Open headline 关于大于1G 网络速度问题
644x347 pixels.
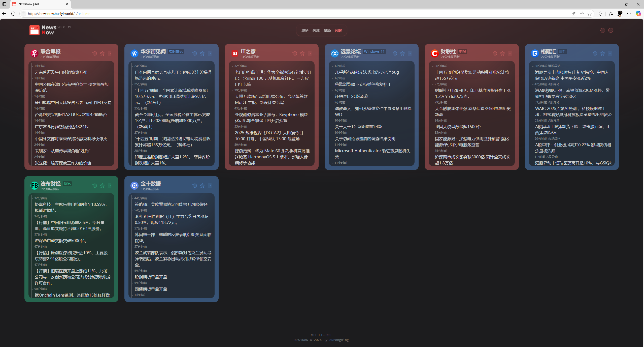pyautogui.click(x=358, y=127)
